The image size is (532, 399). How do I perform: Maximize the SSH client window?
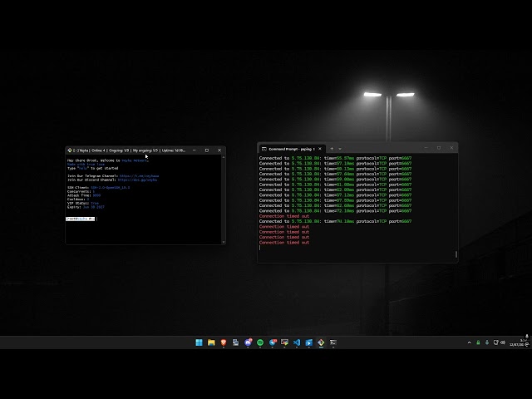[x=207, y=150]
